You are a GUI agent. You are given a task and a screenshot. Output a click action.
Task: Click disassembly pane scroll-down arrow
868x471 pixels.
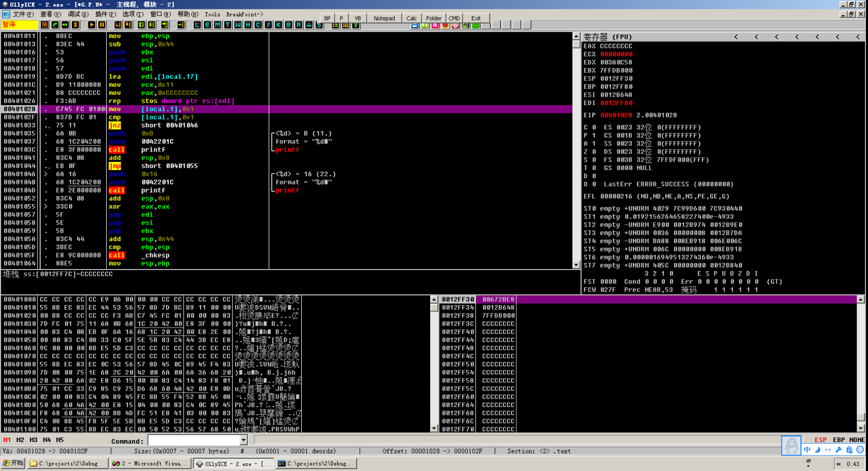[576, 265]
